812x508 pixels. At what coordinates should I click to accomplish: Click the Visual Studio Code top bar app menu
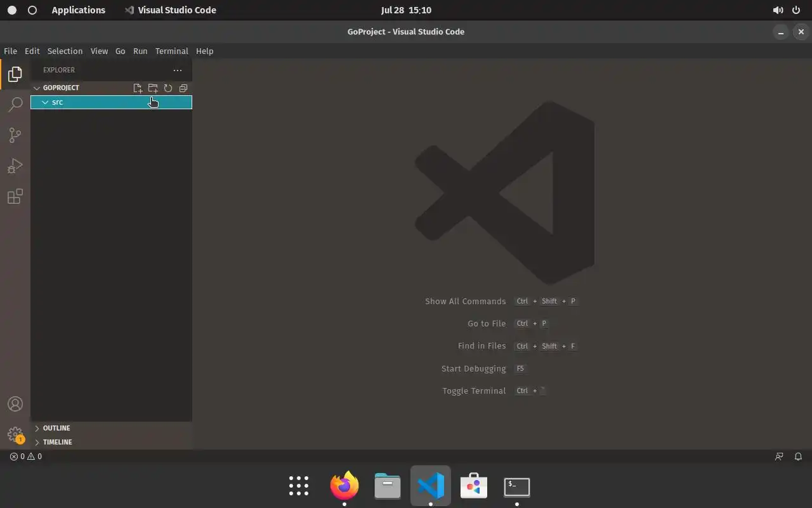(x=171, y=10)
